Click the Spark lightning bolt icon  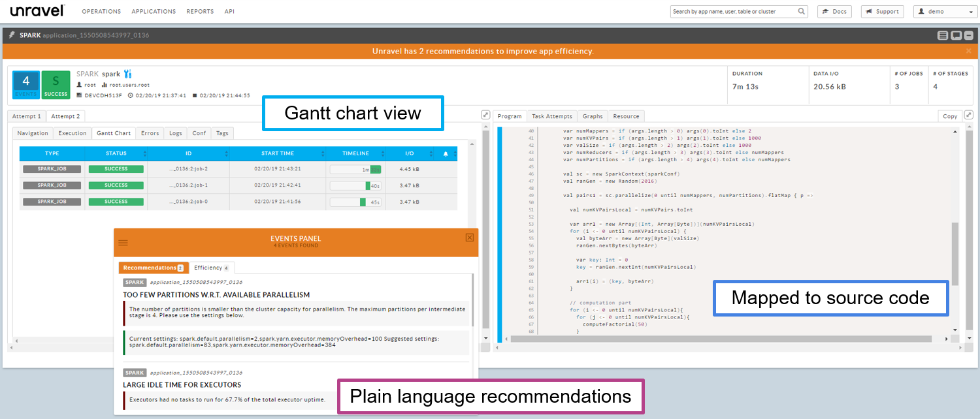[12, 35]
